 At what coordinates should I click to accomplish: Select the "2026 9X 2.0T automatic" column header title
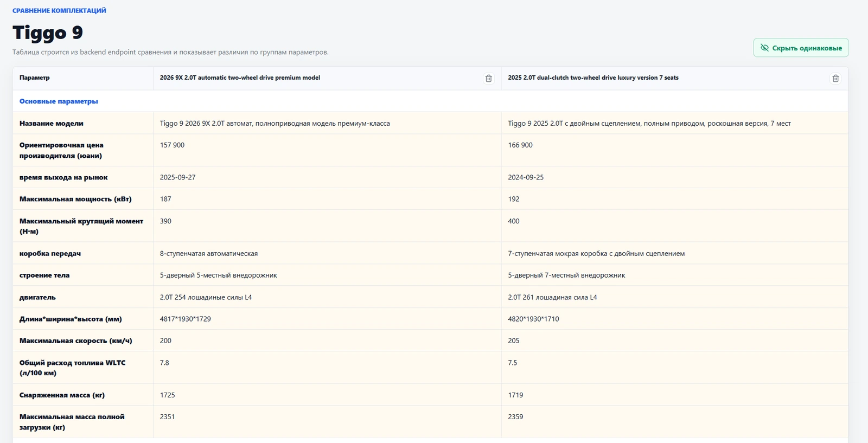tap(240, 78)
